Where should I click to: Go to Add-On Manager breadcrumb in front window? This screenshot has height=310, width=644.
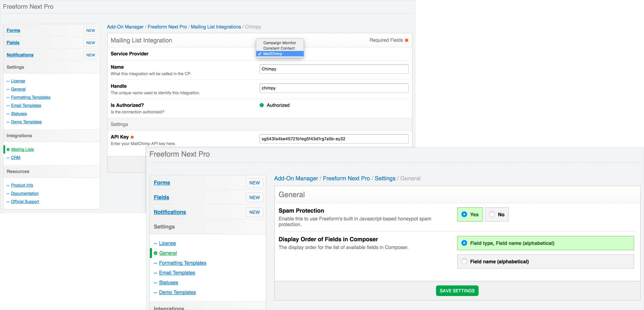point(296,179)
